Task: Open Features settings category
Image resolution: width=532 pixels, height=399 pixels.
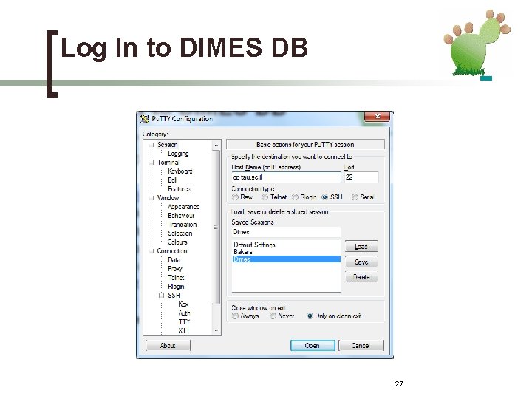Action: coord(179,189)
